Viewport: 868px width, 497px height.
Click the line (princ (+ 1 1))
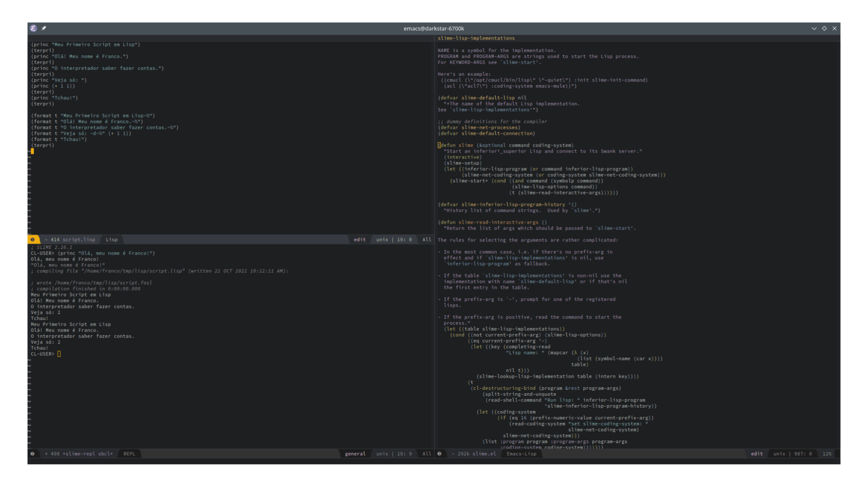click(x=53, y=86)
